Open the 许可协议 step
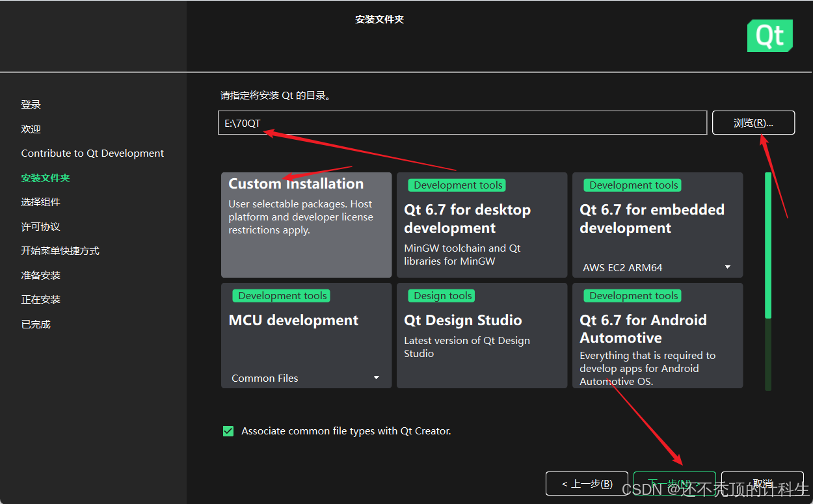The width and height of the screenshot is (813, 504). (40, 226)
